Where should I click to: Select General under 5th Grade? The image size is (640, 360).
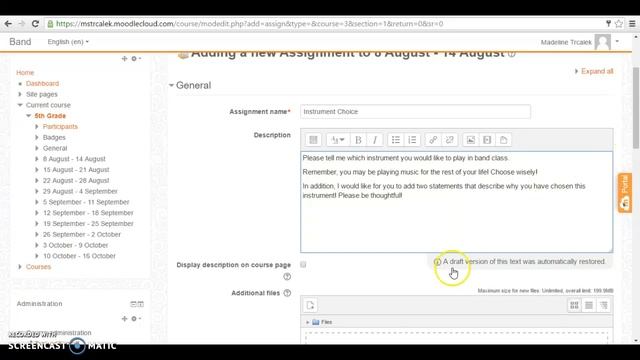[x=55, y=148]
